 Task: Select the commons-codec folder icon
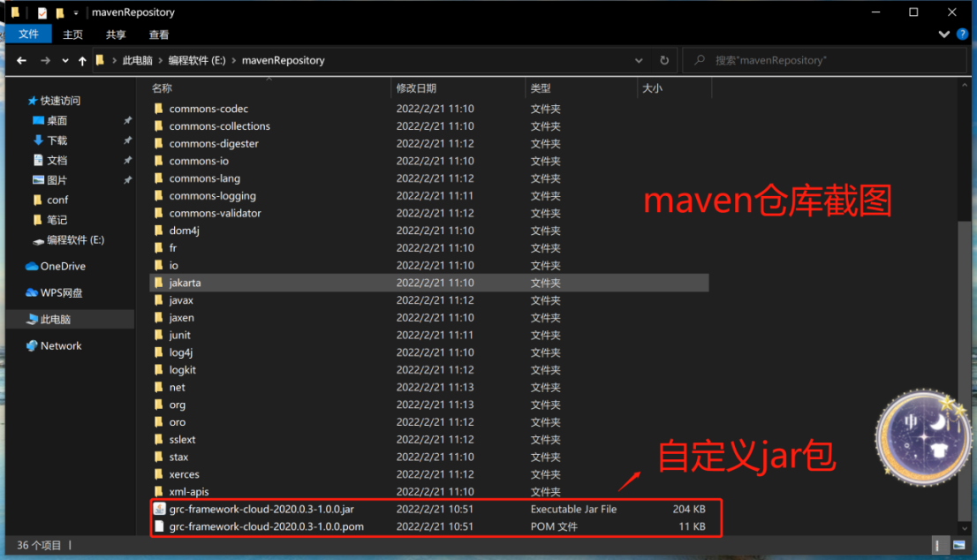pos(159,109)
